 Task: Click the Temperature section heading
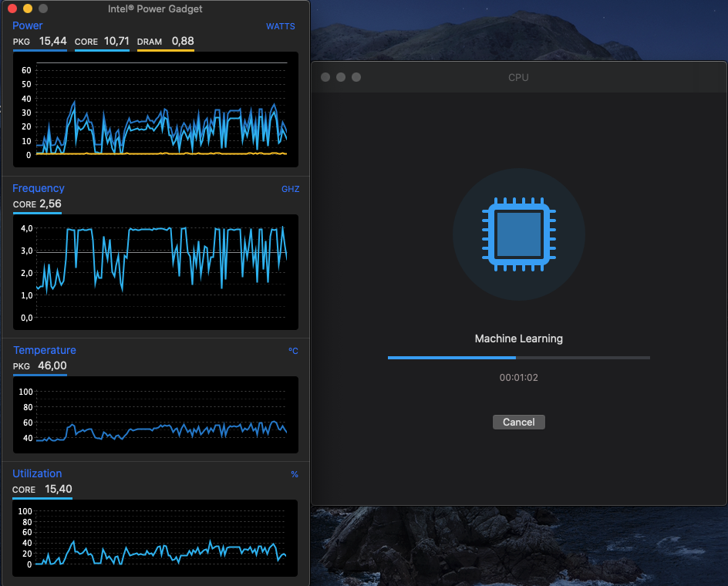tap(45, 350)
